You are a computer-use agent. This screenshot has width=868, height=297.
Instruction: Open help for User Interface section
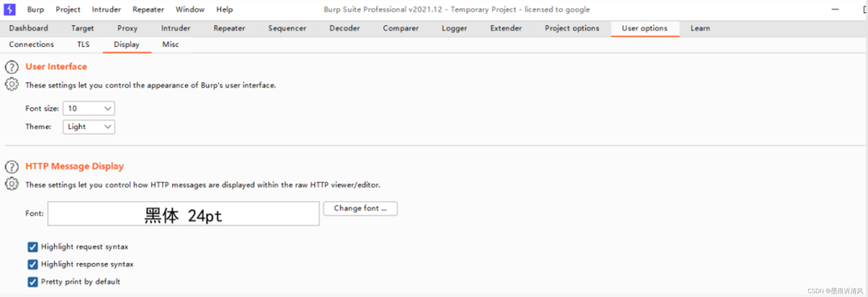[x=12, y=67]
